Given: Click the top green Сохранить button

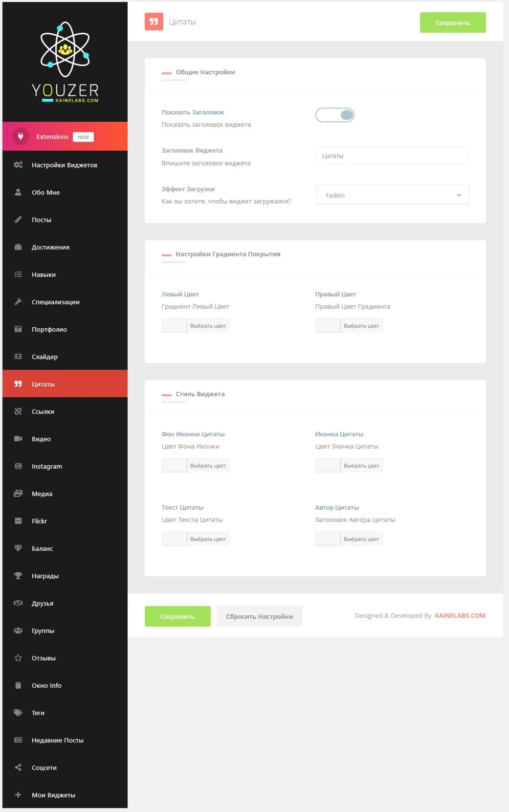Looking at the screenshot, I should point(453,23).
